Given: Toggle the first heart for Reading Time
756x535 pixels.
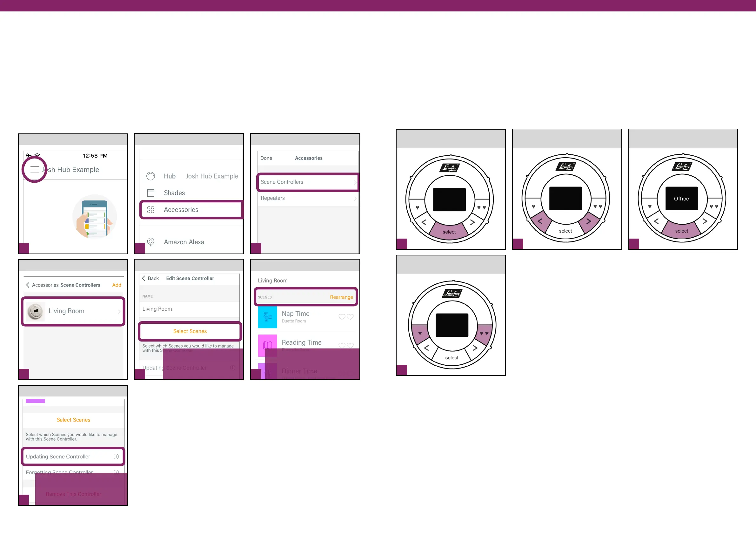Looking at the screenshot, I should 342,345.
